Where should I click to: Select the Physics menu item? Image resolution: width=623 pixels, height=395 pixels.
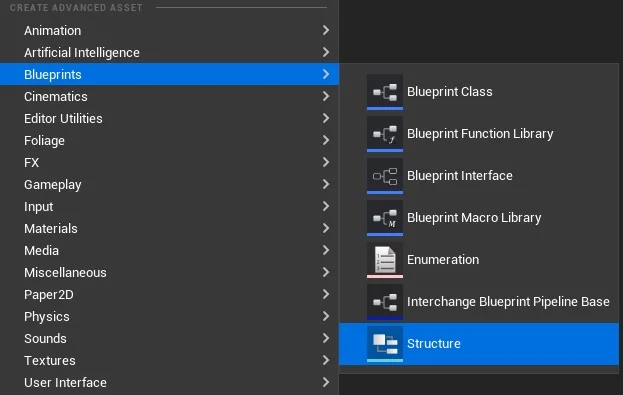point(169,316)
